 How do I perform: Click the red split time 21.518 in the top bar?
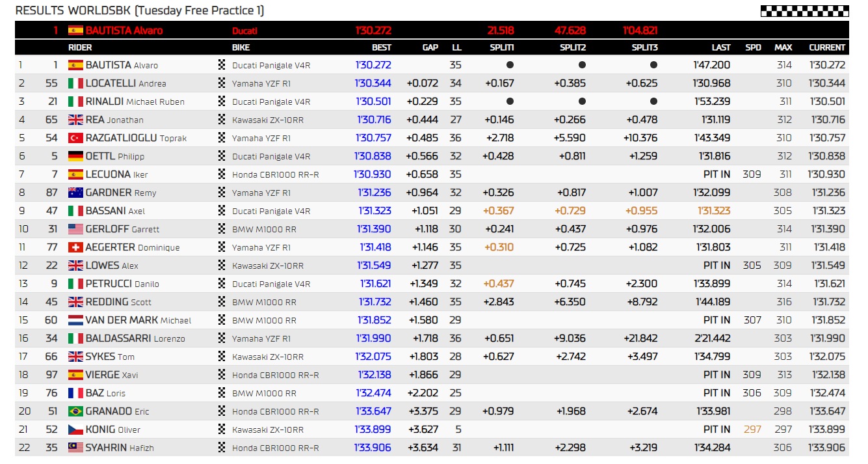click(x=501, y=30)
